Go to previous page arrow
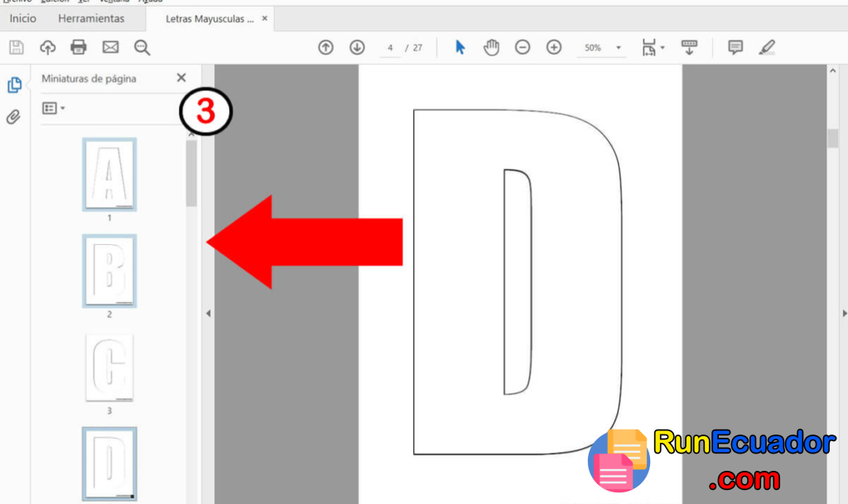The height and width of the screenshot is (504, 848). click(325, 47)
